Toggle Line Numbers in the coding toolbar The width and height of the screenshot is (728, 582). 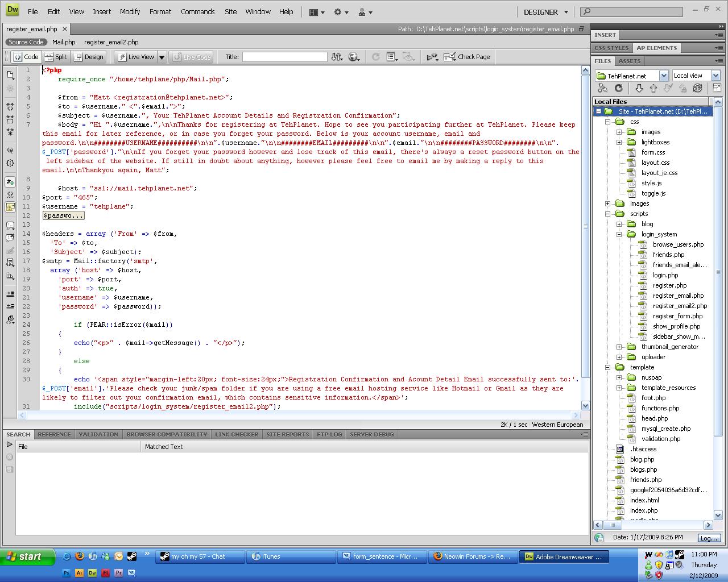tap(10, 182)
